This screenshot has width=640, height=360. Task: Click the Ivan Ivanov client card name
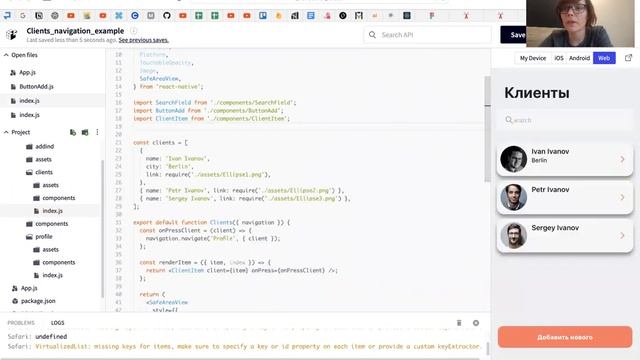[x=550, y=151]
